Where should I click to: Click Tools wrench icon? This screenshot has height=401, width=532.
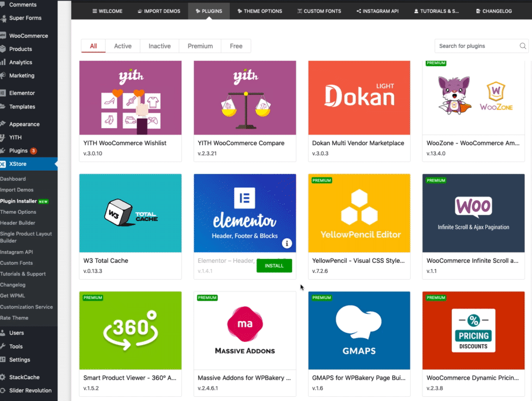tap(3, 346)
